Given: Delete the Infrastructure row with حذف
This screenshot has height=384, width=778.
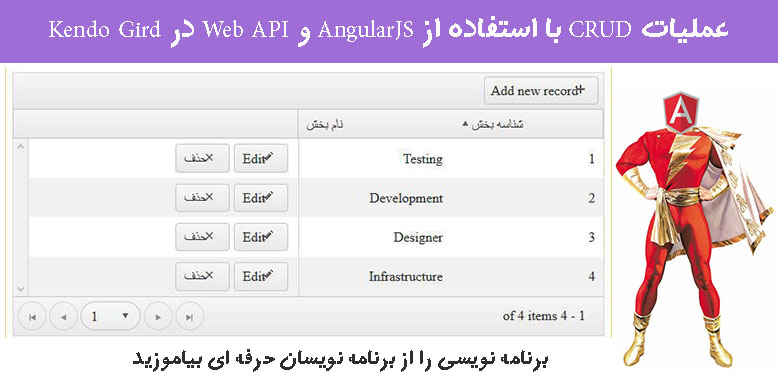Looking at the screenshot, I should click(202, 276).
